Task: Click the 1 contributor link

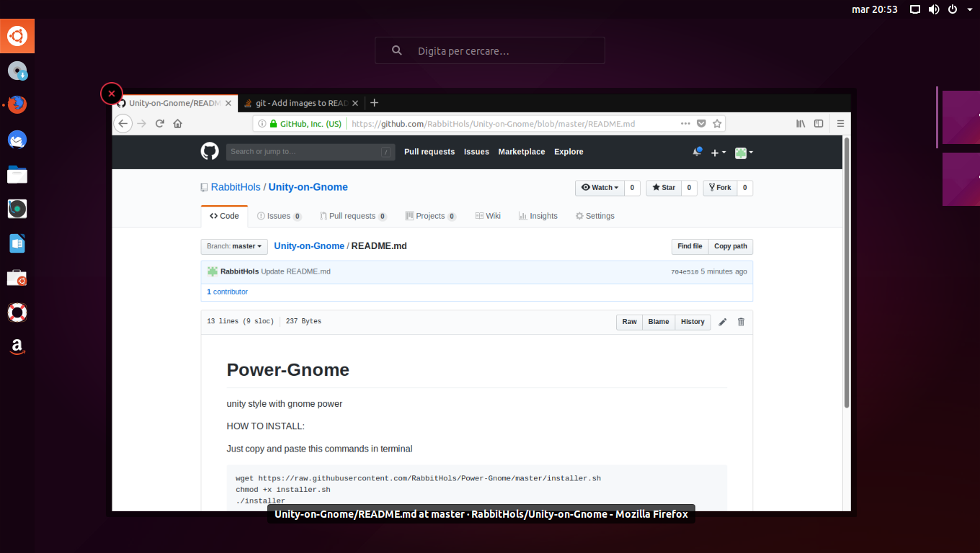Action: point(227,292)
